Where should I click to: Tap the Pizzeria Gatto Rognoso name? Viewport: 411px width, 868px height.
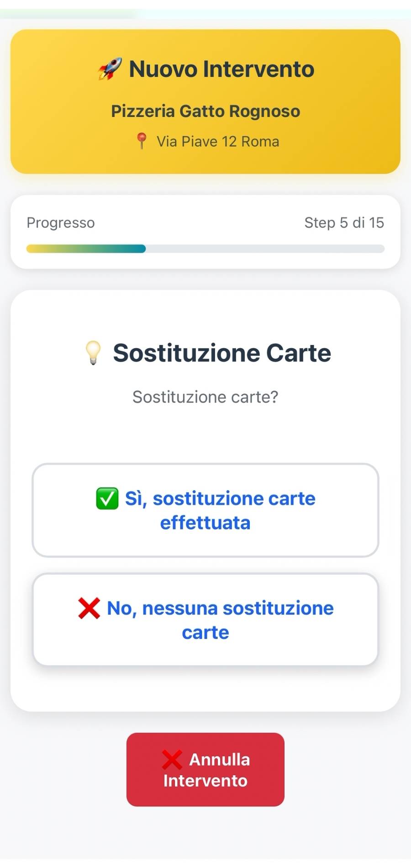[x=205, y=111]
